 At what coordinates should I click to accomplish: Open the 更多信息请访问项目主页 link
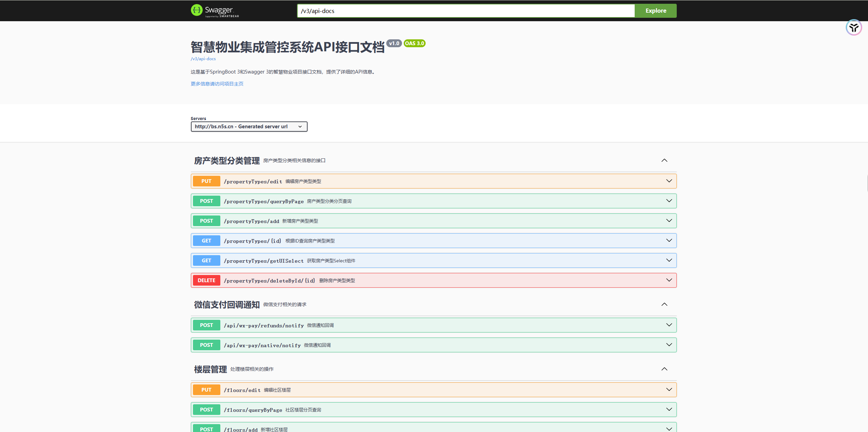(x=217, y=84)
